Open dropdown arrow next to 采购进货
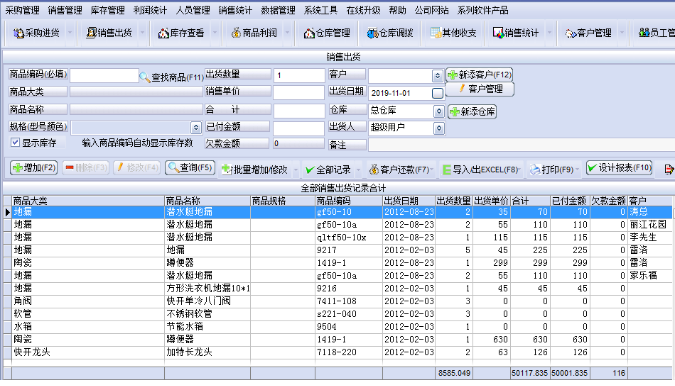Viewport: 675px width, 386px height. pyautogui.click(x=70, y=33)
